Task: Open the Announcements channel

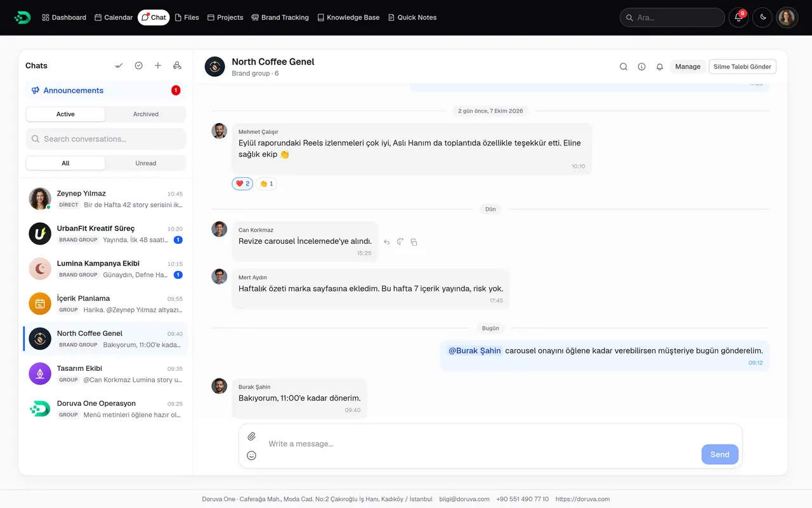Action: [x=106, y=90]
